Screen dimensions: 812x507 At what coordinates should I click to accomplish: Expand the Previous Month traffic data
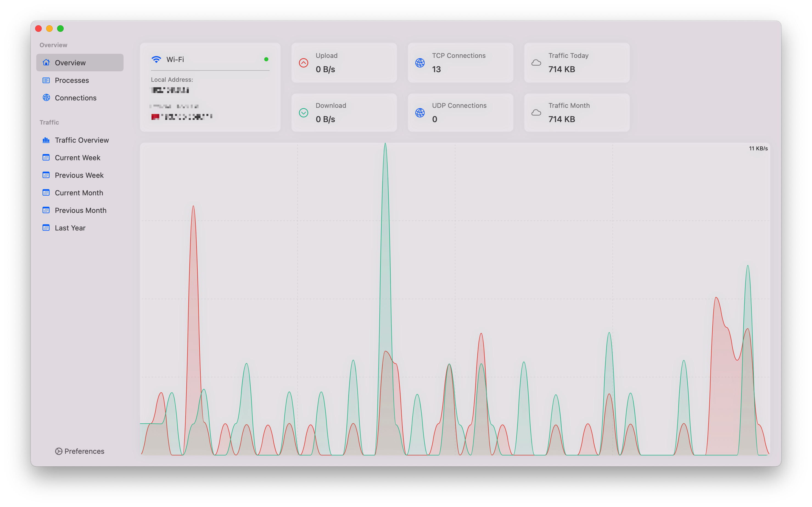point(80,210)
